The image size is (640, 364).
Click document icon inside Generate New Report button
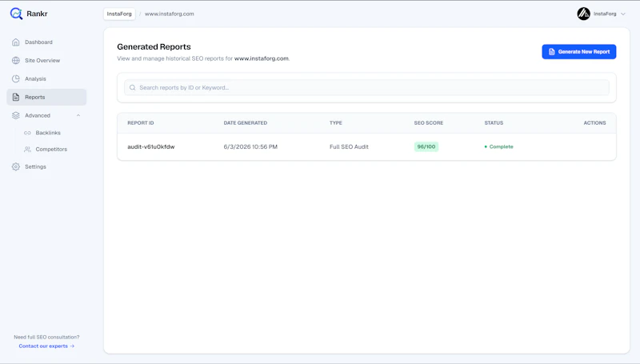pos(551,52)
